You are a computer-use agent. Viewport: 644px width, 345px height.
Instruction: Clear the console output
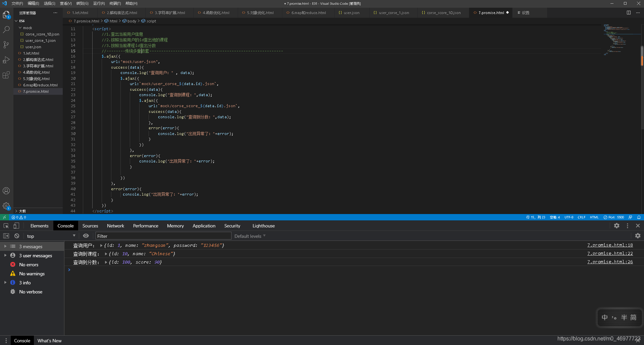(x=17, y=236)
